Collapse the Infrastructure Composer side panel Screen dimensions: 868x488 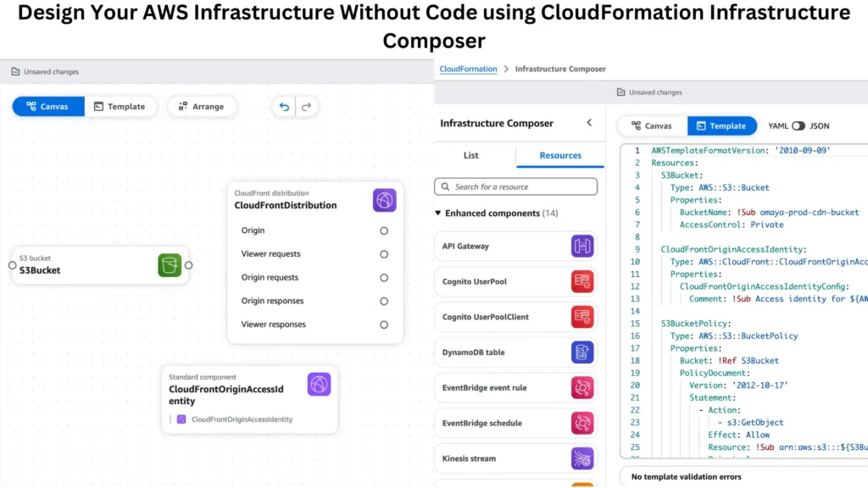click(590, 122)
